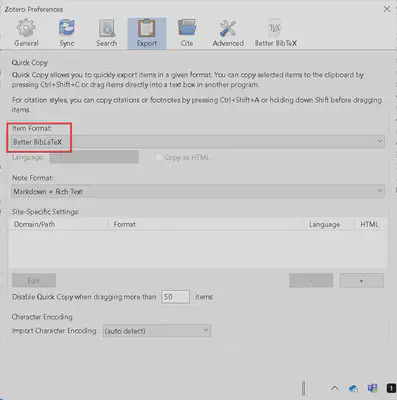Open the General preferences pane

26,33
